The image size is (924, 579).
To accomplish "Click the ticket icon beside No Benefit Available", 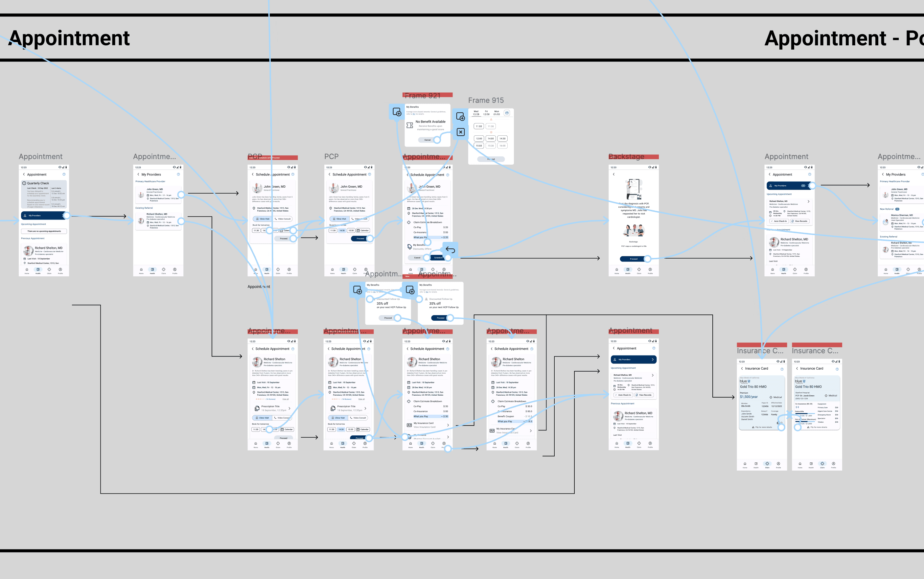I will (410, 125).
